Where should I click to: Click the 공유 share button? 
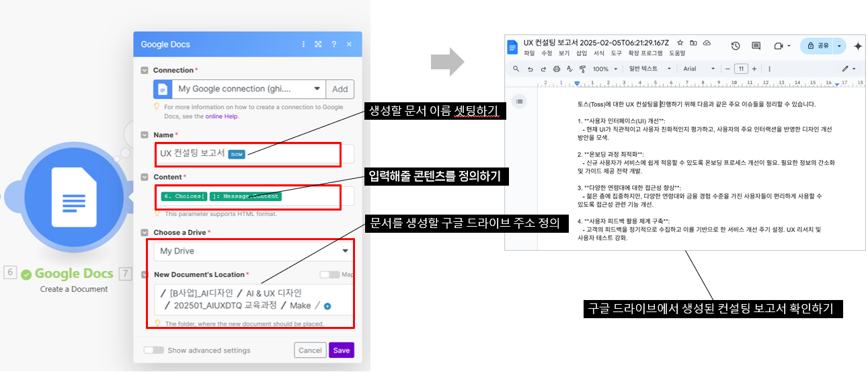(817, 46)
